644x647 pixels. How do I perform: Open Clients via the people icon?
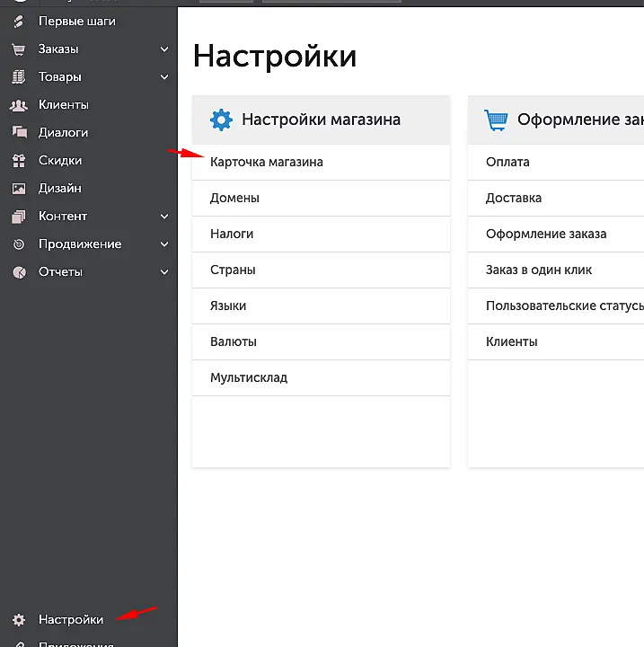pos(19,105)
